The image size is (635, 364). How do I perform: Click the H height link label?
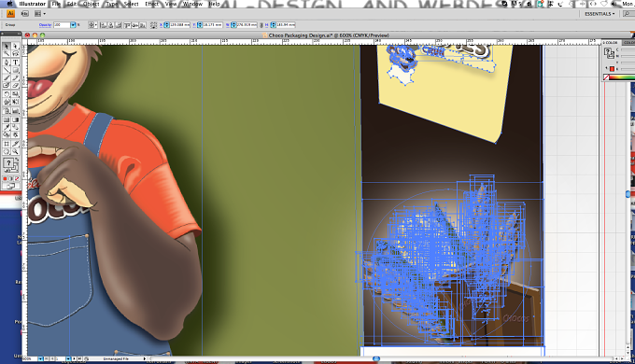pyautogui.click(x=267, y=25)
